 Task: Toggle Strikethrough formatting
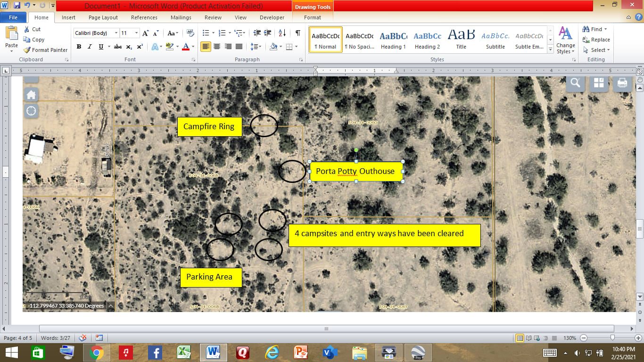[118, 47]
